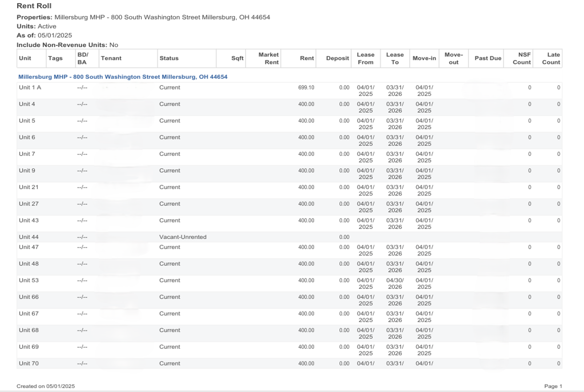Click the NSF Count column header
This screenshot has height=392, width=584.
(x=521, y=58)
